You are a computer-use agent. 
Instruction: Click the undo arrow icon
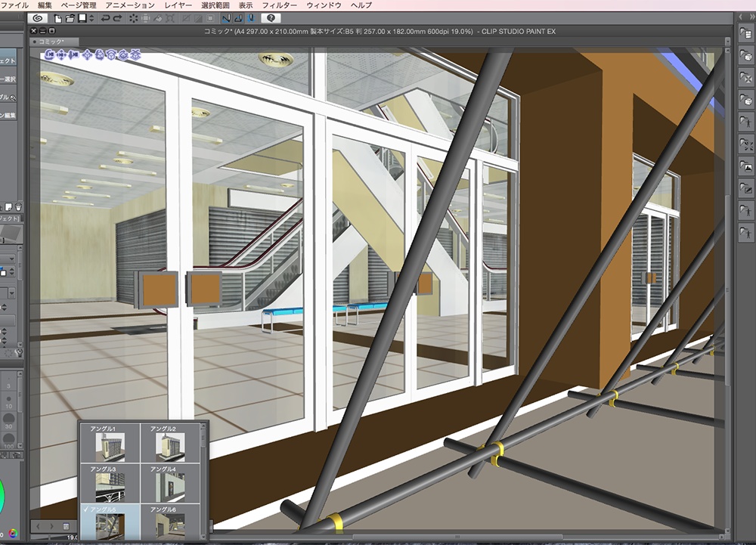[105, 18]
